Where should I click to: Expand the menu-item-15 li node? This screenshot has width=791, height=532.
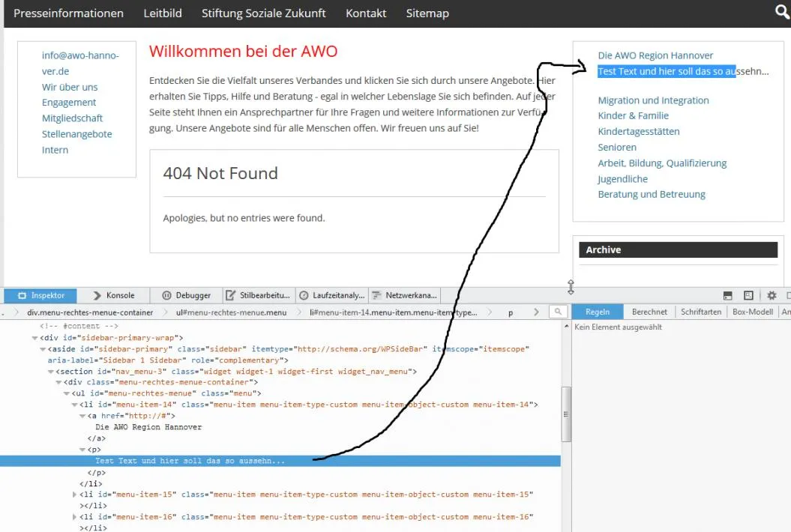pos(75,495)
